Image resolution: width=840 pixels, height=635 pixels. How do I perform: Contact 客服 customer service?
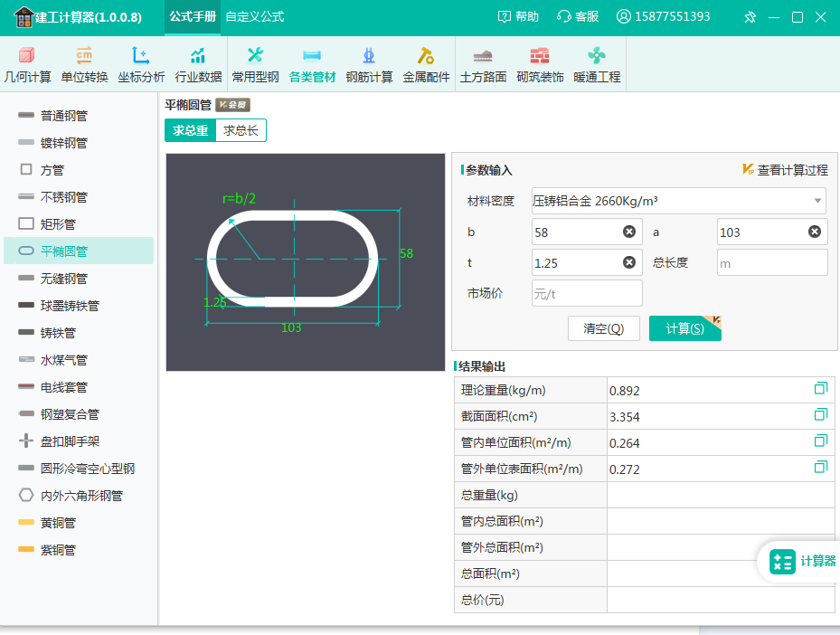coord(578,16)
